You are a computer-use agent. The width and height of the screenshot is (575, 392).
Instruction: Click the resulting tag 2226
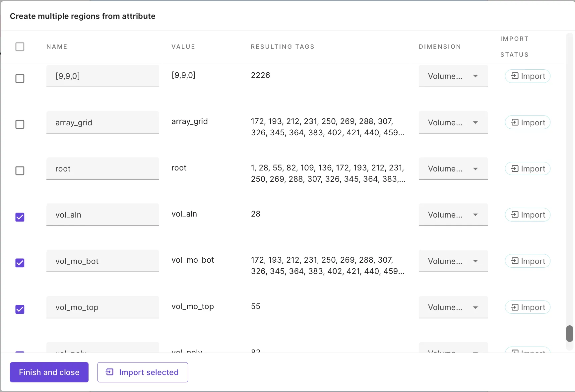(x=261, y=75)
